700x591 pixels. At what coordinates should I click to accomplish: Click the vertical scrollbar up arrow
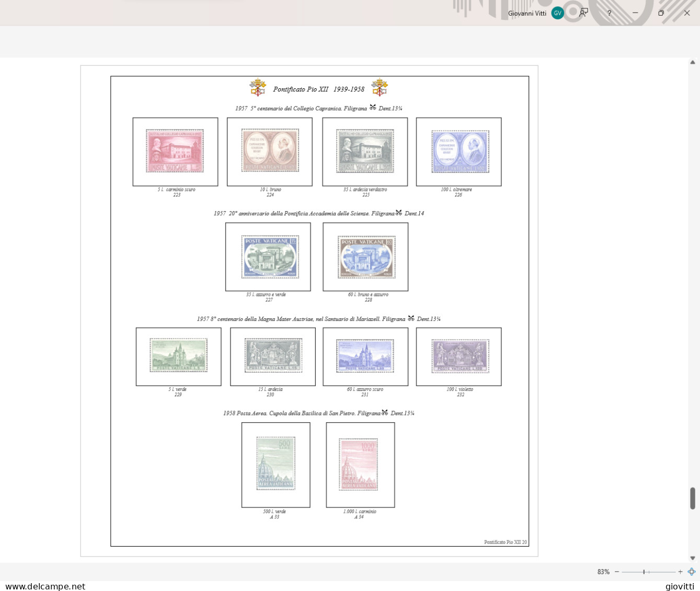coord(693,62)
